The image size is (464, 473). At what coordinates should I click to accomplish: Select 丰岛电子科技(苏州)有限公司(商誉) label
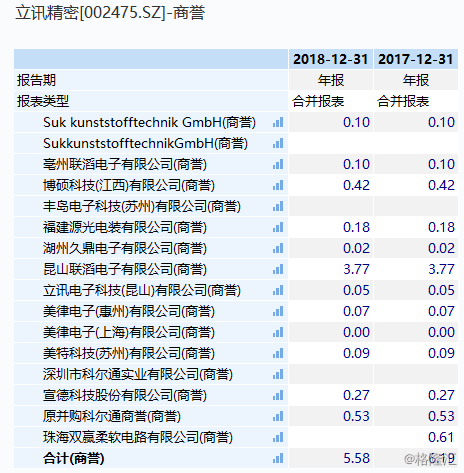click(x=142, y=206)
